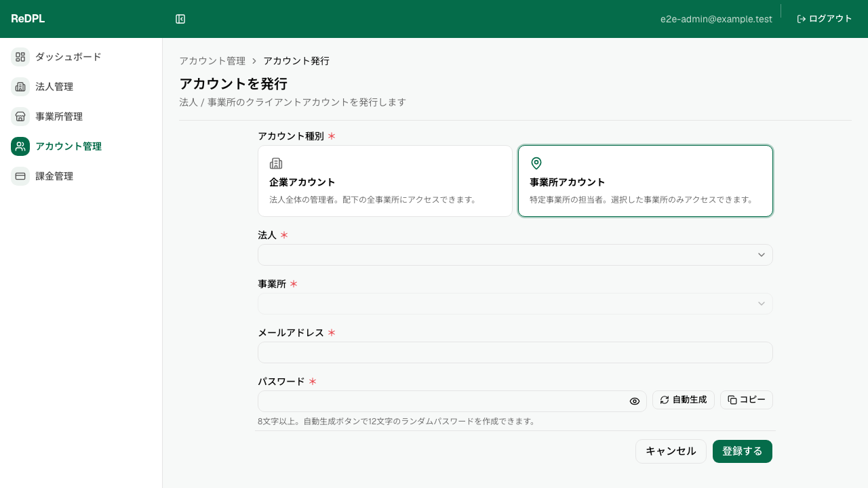This screenshot has height=488, width=868.
Task: Click the e2e-admin@example.test email text
Action: coord(716,19)
